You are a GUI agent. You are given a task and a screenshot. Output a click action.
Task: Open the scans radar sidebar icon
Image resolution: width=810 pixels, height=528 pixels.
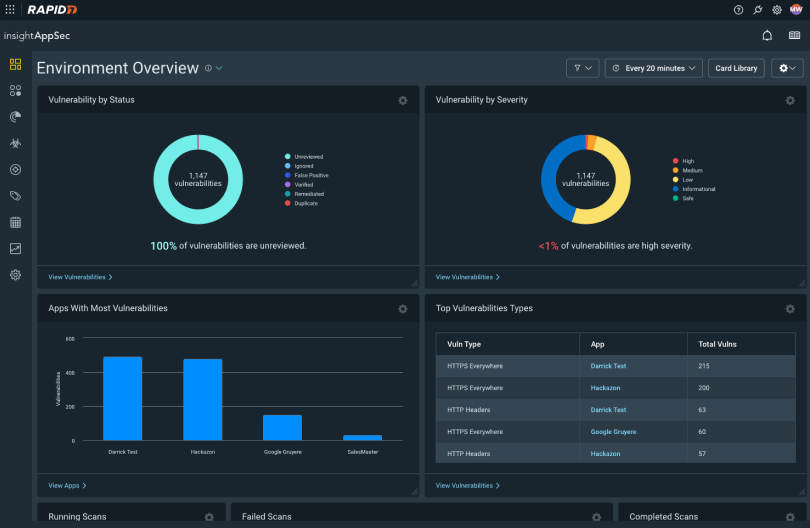pyautogui.click(x=15, y=117)
